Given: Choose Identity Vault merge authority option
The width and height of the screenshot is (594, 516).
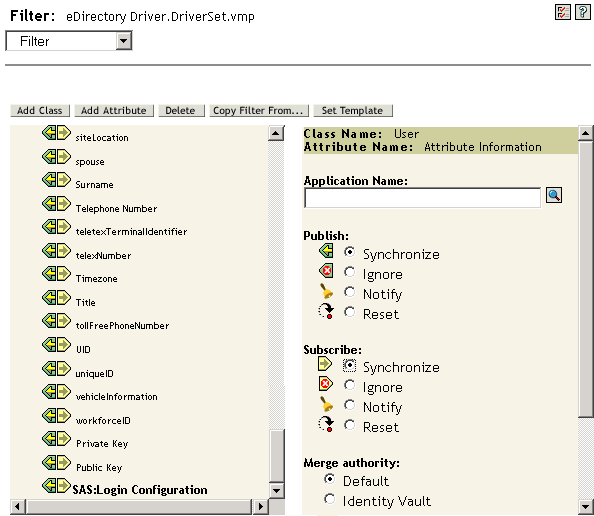Looking at the screenshot, I should 330,499.
